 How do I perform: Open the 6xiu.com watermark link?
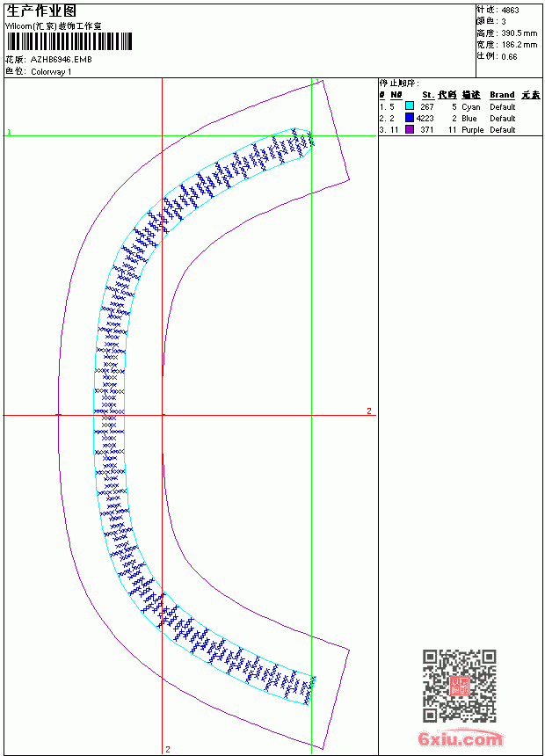pos(461,738)
